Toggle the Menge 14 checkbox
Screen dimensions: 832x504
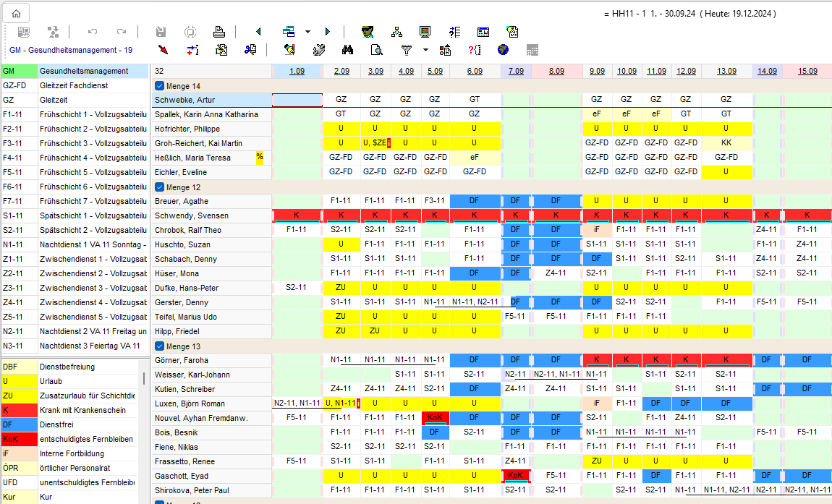(x=160, y=86)
